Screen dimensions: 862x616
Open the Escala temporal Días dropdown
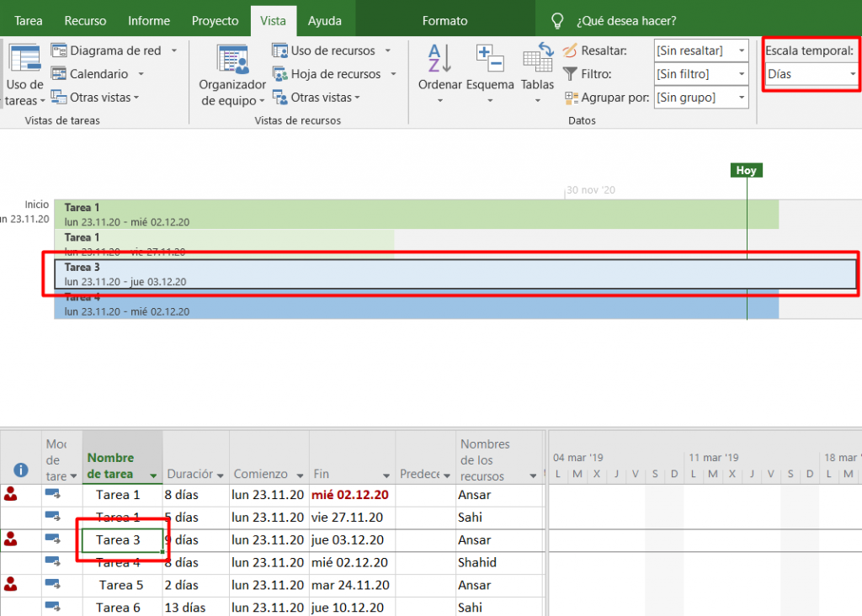point(852,74)
